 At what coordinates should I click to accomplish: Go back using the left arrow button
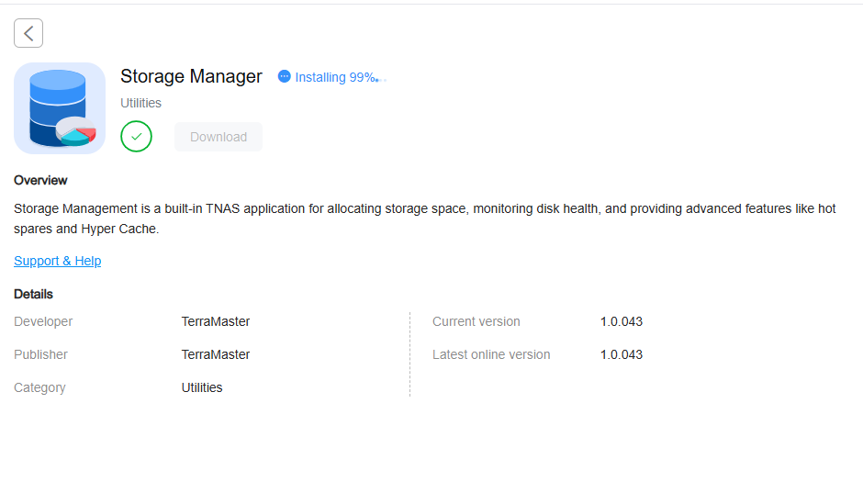click(x=28, y=33)
